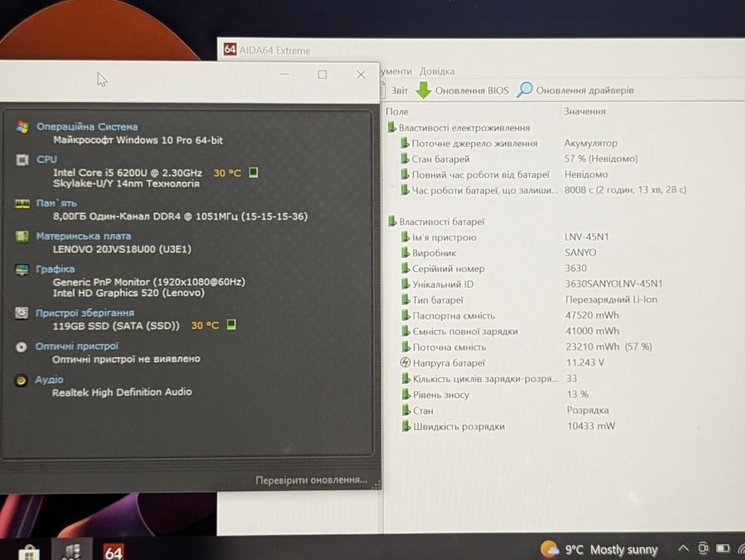Open the weather widget showing 9°C
The width and height of the screenshot is (745, 560).
pos(599,549)
